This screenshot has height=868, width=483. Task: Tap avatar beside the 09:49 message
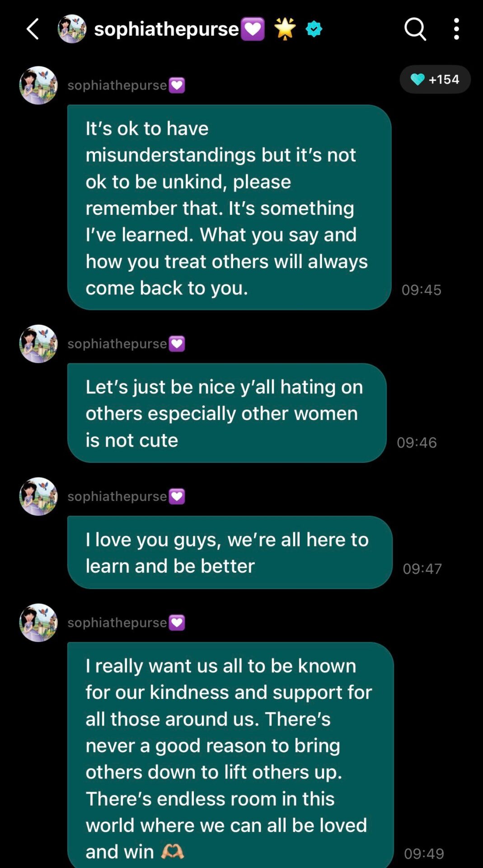pyautogui.click(x=38, y=623)
